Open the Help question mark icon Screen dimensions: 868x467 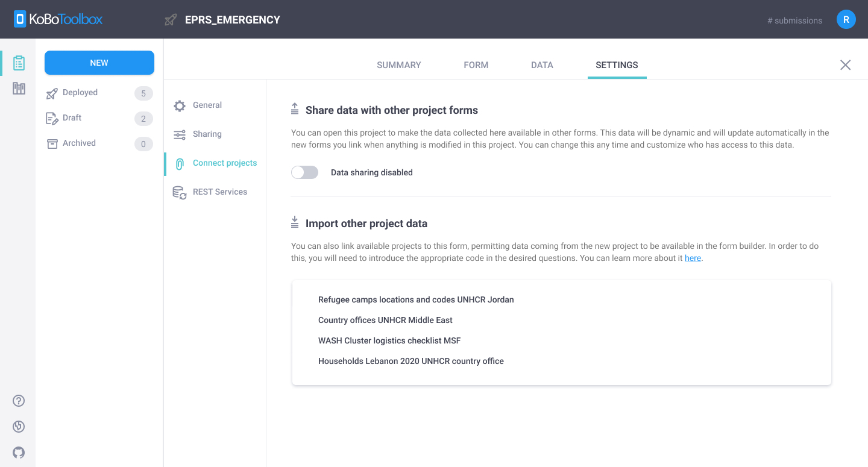18,400
